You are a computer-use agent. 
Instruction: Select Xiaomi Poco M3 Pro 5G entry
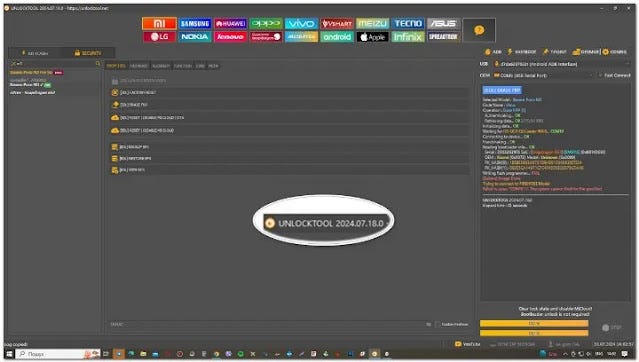pos(36,73)
